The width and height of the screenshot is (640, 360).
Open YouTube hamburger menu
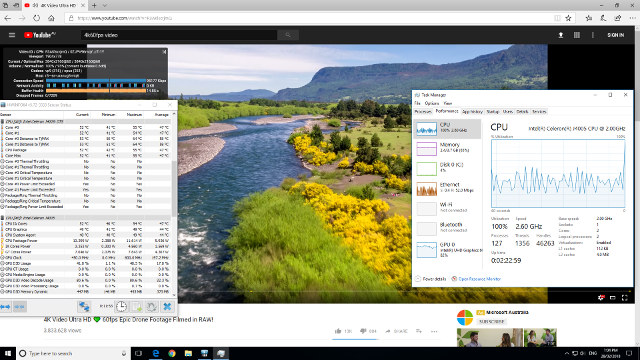12,35
